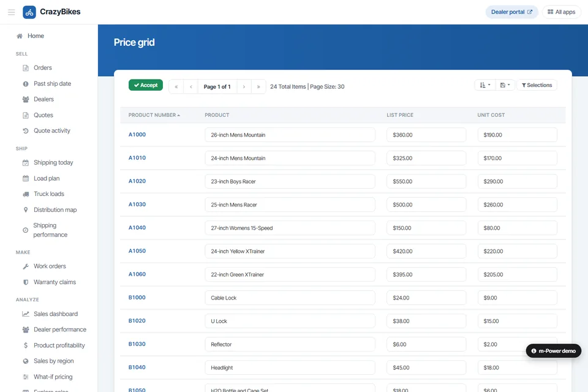
Task: Open Quotes document icon
Action: (26, 115)
